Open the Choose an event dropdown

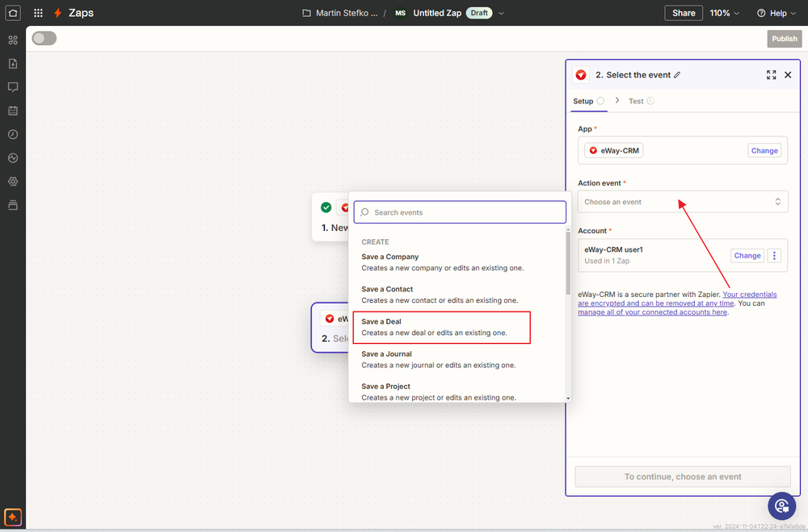click(x=682, y=202)
